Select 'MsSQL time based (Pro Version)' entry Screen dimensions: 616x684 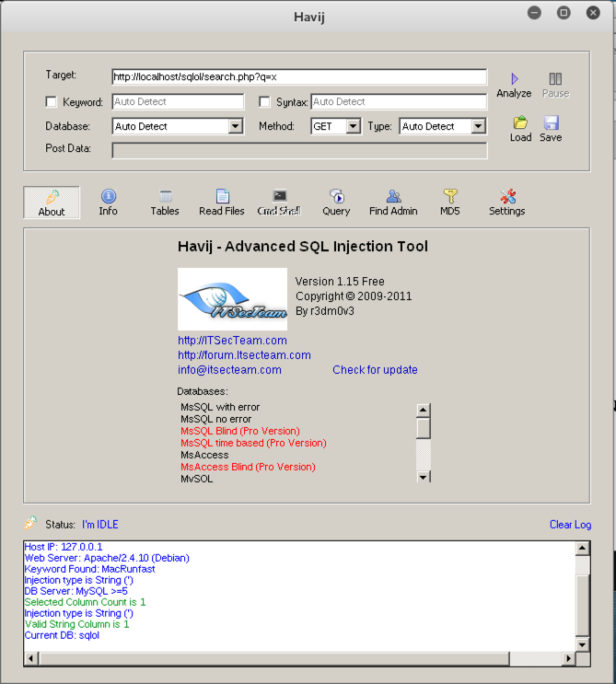[253, 443]
